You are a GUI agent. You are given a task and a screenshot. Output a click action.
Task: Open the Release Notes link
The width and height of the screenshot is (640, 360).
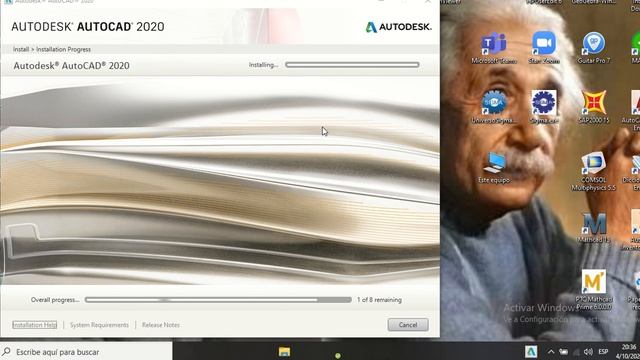pos(161,325)
